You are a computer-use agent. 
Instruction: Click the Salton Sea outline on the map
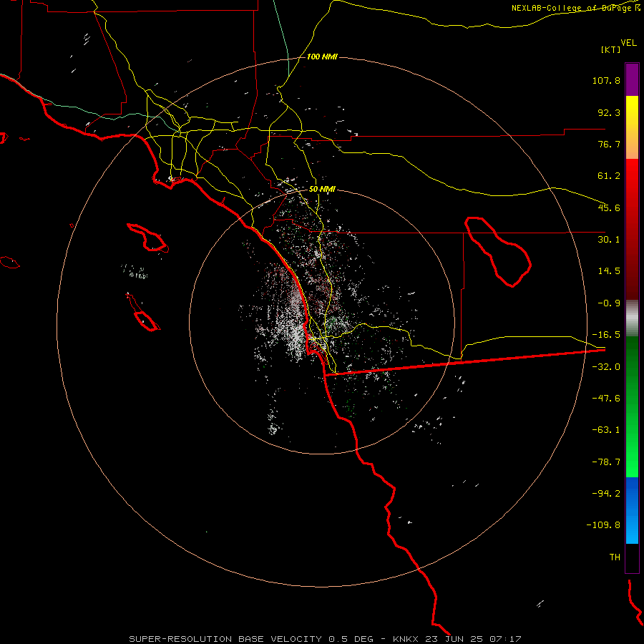(497, 251)
